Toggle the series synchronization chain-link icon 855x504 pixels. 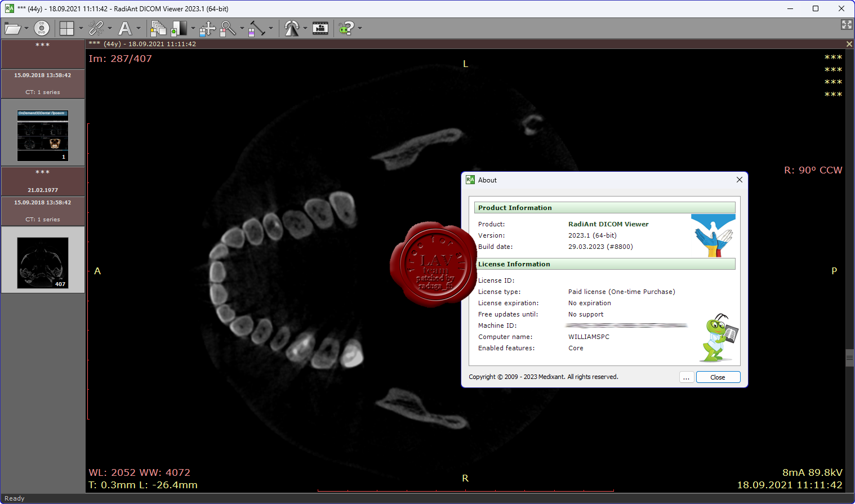[x=96, y=28]
